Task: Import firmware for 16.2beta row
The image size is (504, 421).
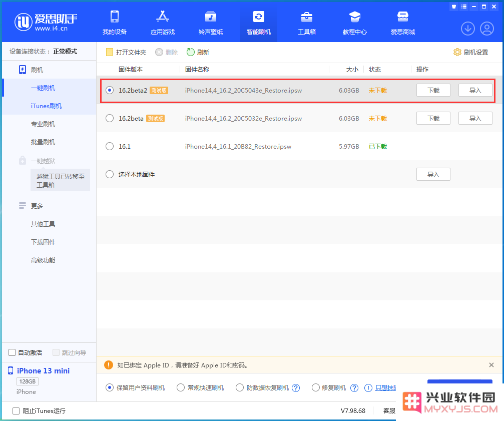Action: coord(475,118)
